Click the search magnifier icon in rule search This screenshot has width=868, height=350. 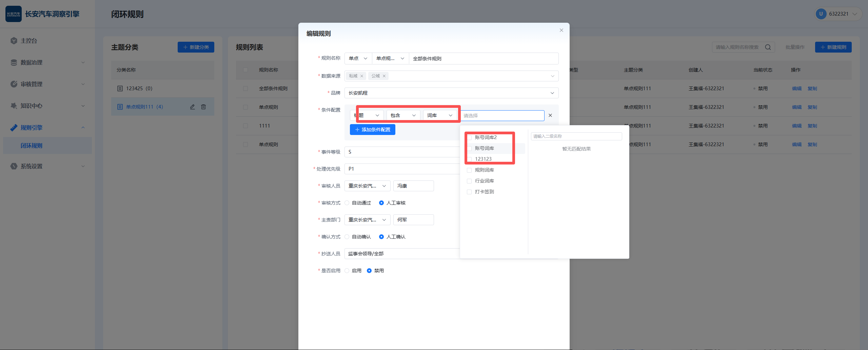tap(768, 47)
